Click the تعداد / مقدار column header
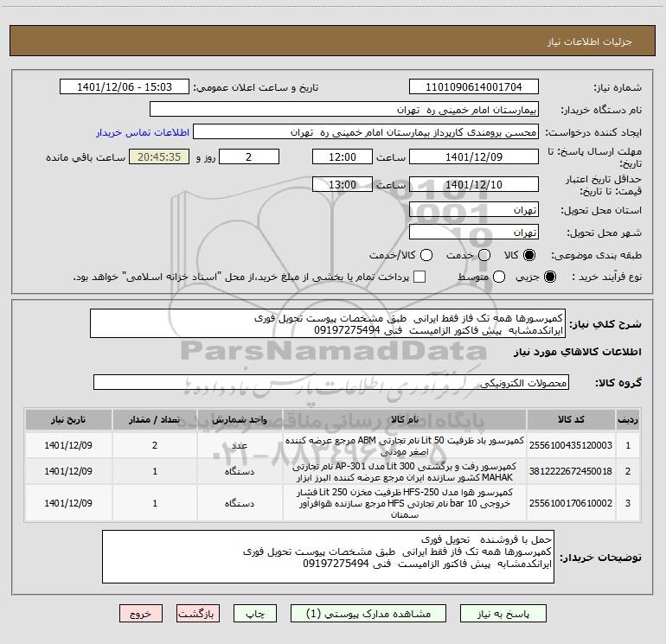 click(x=155, y=419)
